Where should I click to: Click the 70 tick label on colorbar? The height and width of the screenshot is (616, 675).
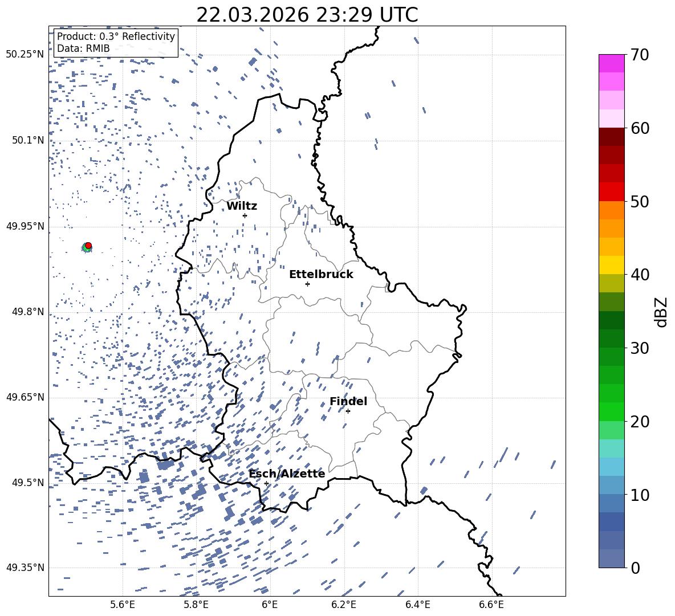[640, 55]
